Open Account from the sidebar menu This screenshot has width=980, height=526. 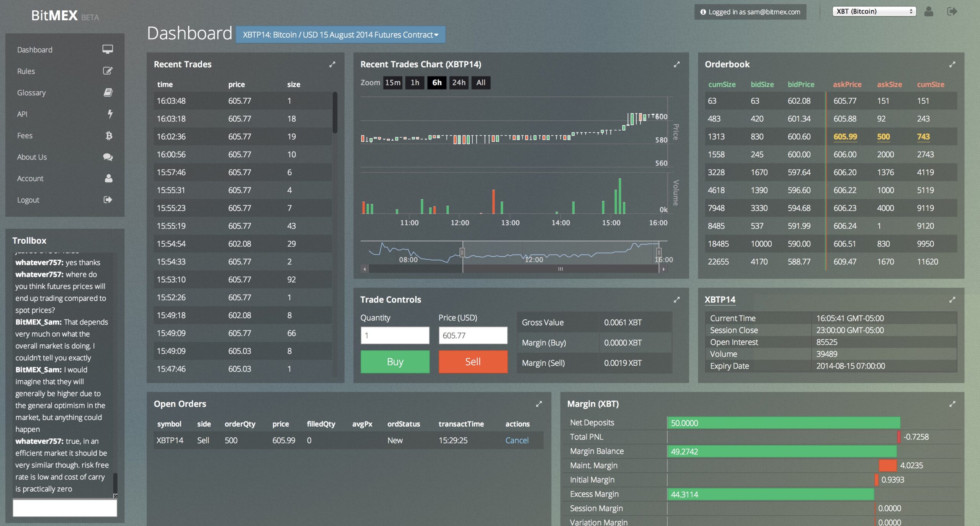click(30, 178)
